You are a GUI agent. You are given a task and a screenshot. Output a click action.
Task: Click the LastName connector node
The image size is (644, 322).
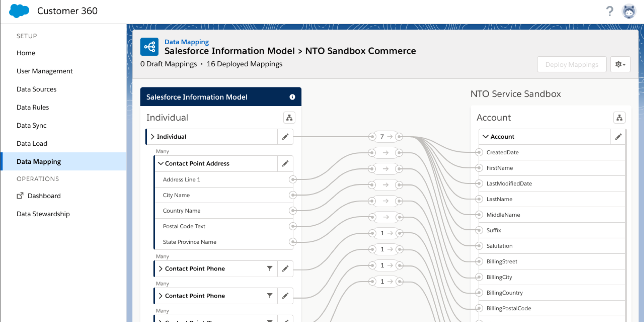[479, 199]
